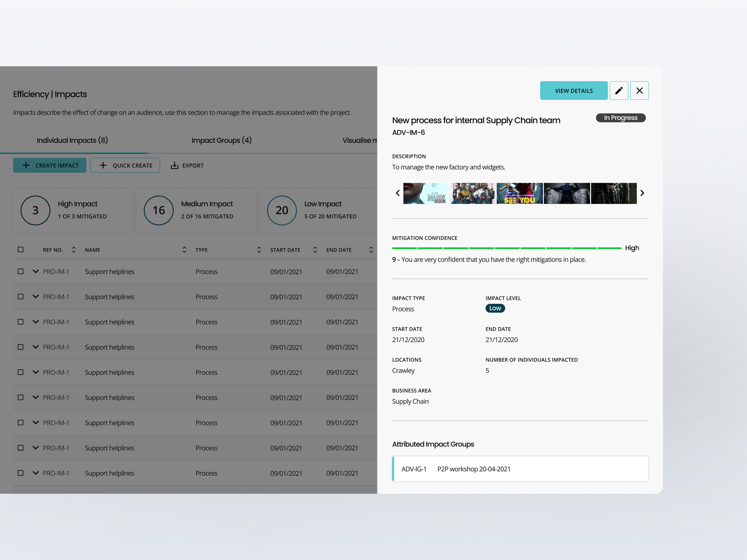Tick the last visible row's checkbox
The image size is (747, 560).
pyautogui.click(x=21, y=473)
